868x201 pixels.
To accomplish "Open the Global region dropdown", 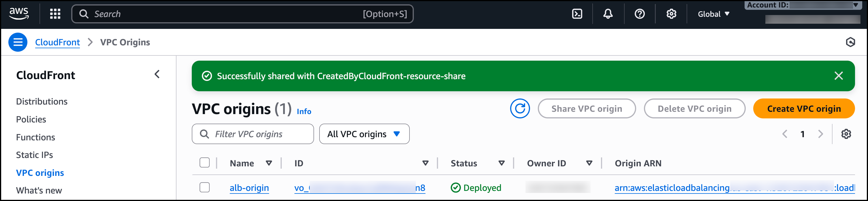I will tap(713, 14).
